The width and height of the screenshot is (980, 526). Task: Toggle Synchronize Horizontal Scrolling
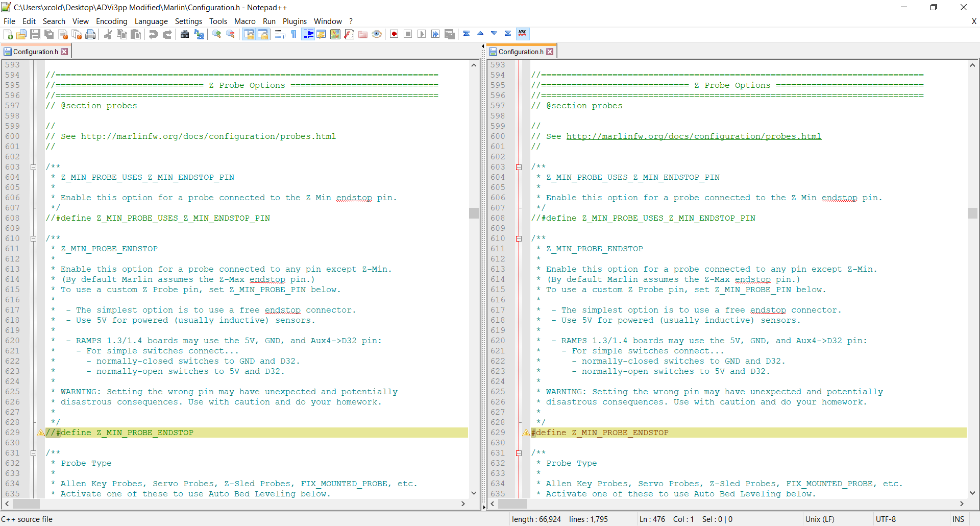click(x=262, y=34)
